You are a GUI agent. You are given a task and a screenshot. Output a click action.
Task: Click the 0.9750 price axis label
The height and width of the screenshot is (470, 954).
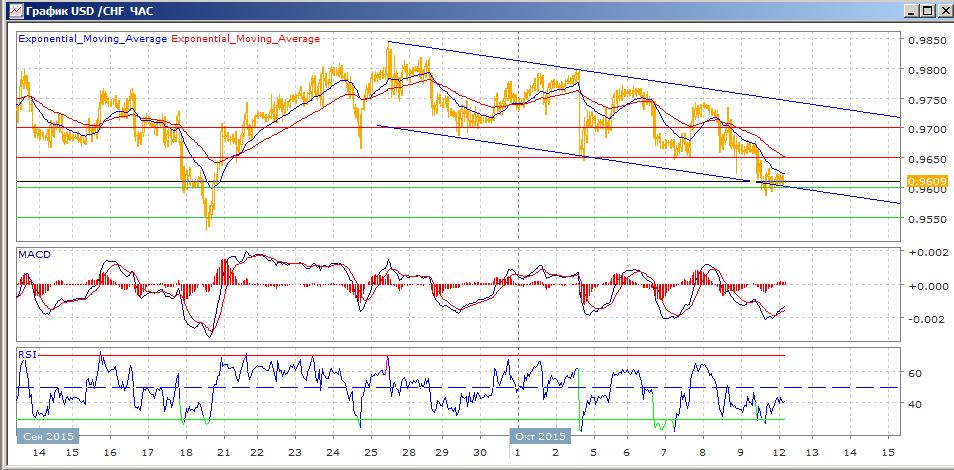[x=927, y=100]
